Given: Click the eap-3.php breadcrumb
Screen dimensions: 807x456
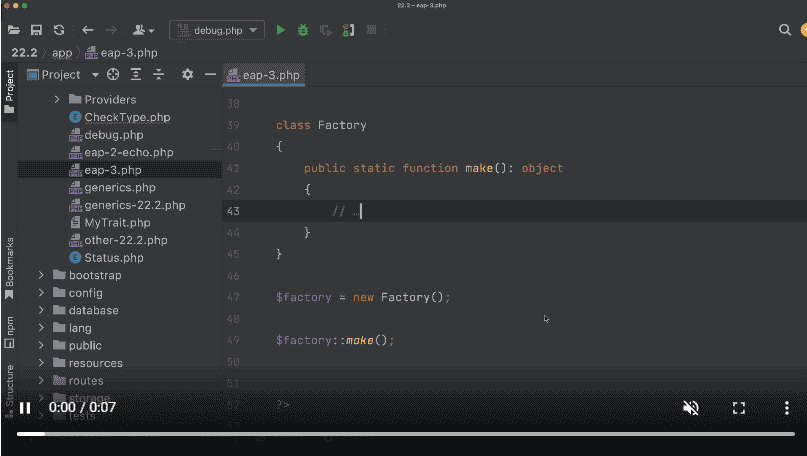Looking at the screenshot, I should (121, 53).
